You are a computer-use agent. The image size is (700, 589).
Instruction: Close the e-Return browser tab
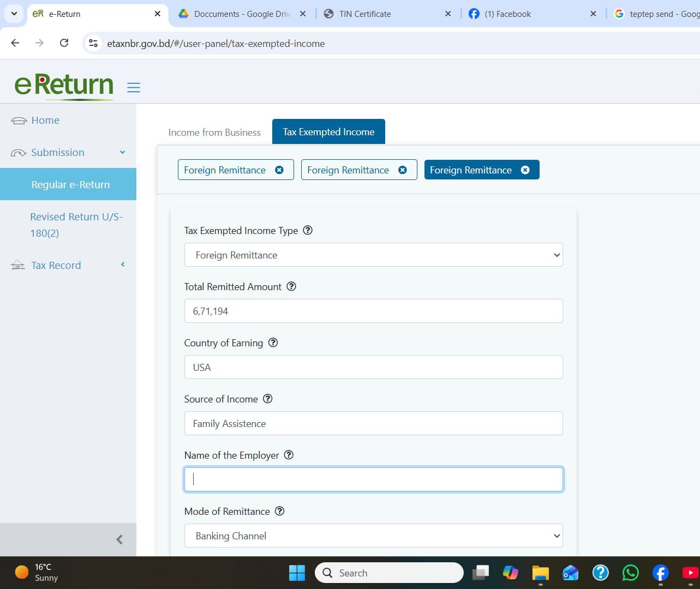click(x=158, y=14)
